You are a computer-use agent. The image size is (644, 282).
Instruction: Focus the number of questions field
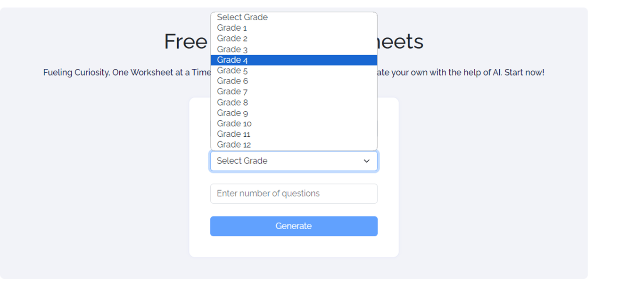[x=294, y=194]
